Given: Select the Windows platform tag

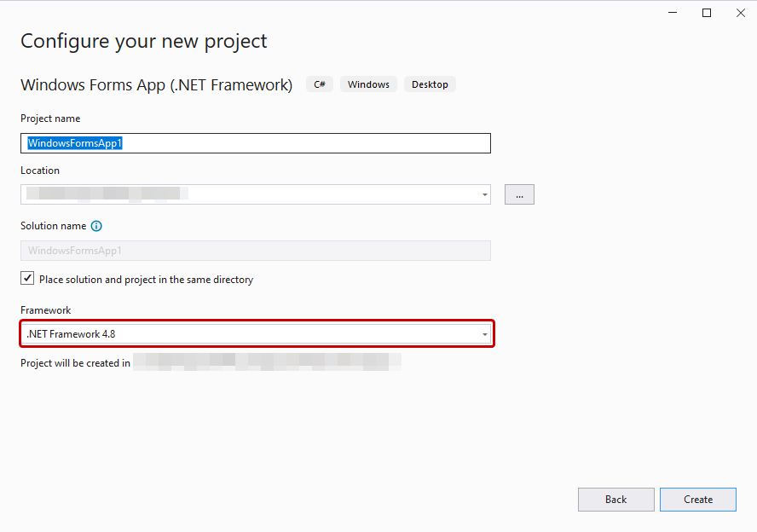Looking at the screenshot, I should pyautogui.click(x=368, y=84).
